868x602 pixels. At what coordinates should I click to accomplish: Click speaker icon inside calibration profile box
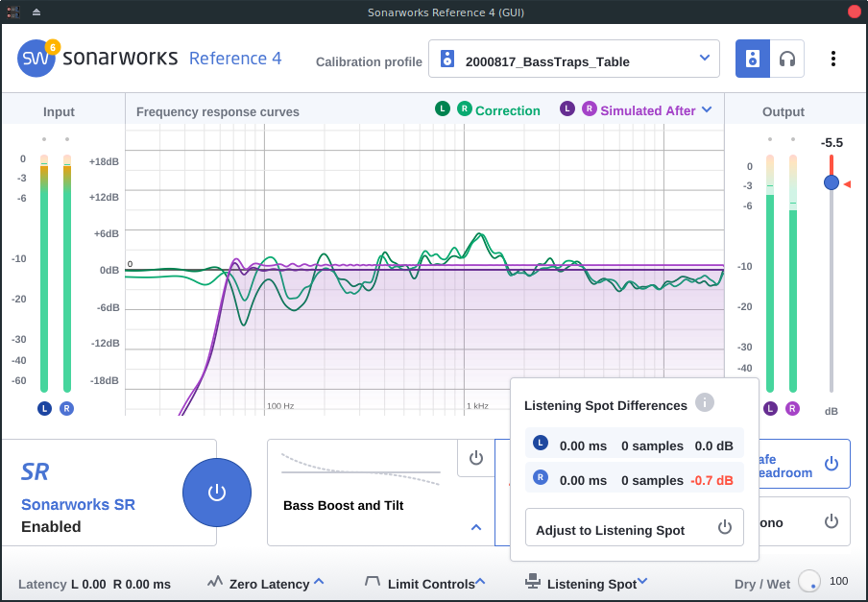coord(447,59)
